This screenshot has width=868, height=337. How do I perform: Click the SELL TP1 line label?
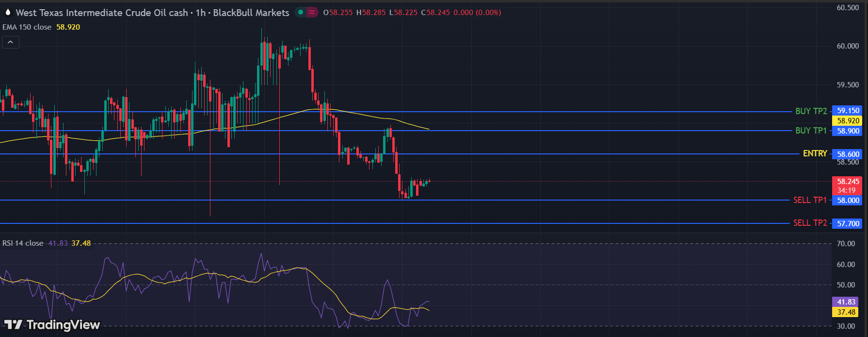(809, 200)
